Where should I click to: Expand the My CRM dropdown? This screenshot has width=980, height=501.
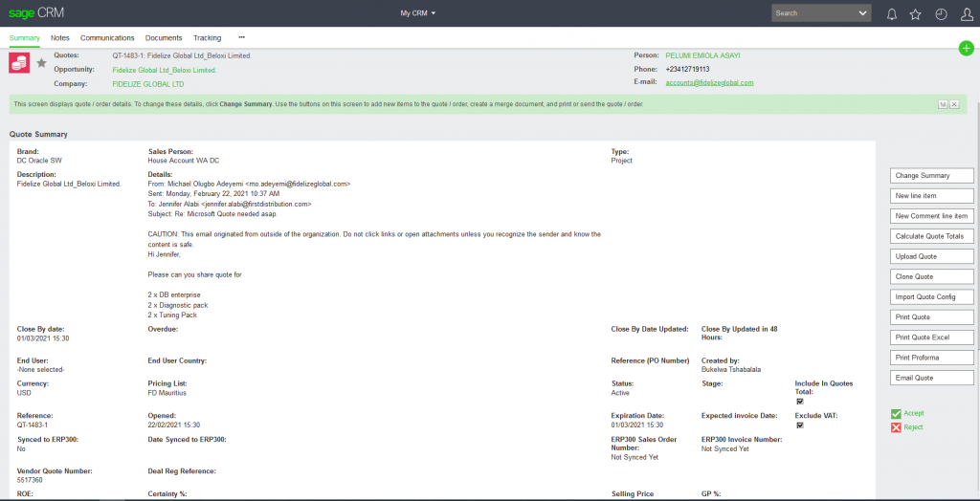coord(418,13)
